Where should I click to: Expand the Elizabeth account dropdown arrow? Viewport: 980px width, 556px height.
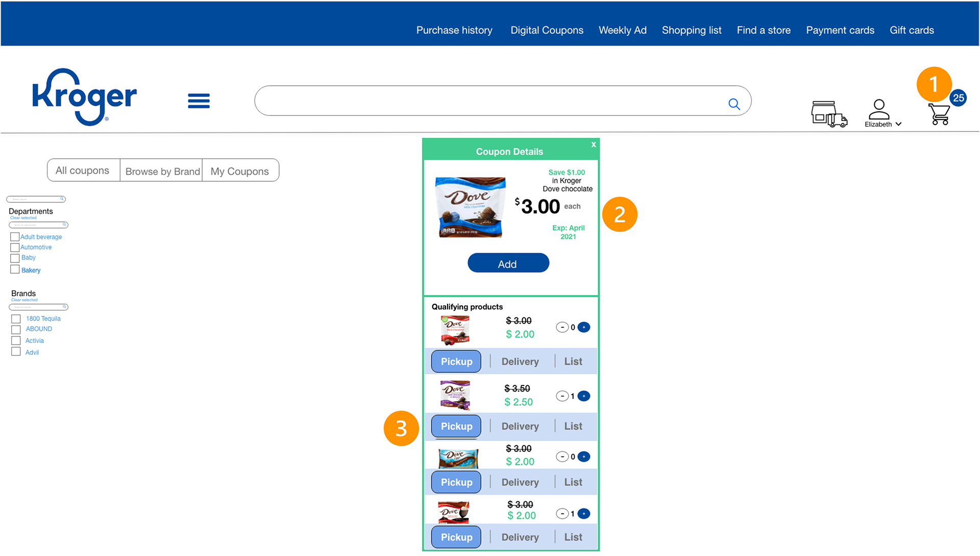coord(898,124)
